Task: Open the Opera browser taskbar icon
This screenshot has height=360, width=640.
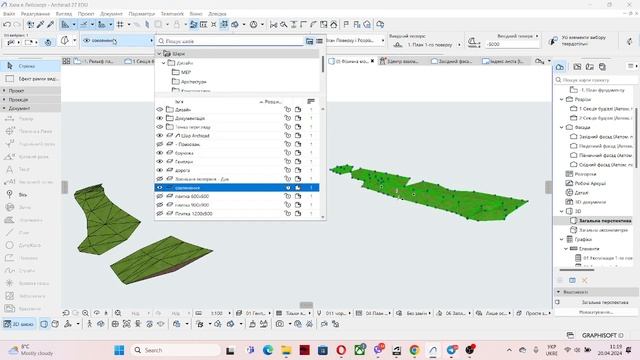Action: [x=341, y=350]
